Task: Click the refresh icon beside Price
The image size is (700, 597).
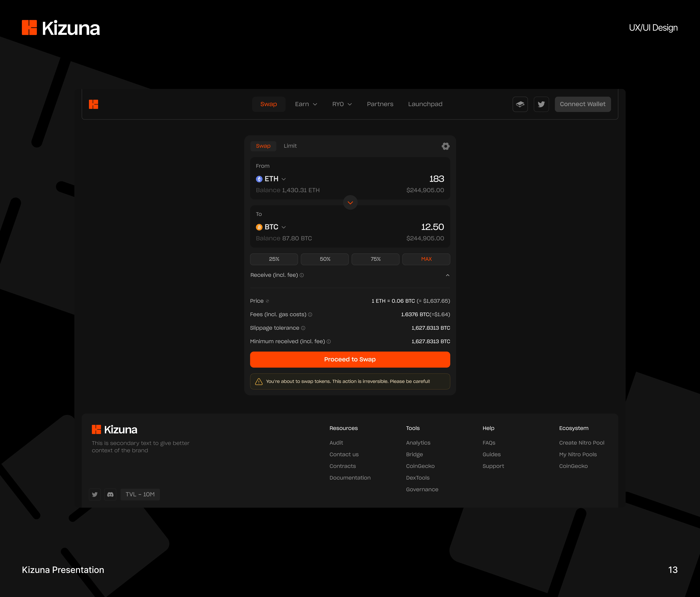Action: [267, 301]
